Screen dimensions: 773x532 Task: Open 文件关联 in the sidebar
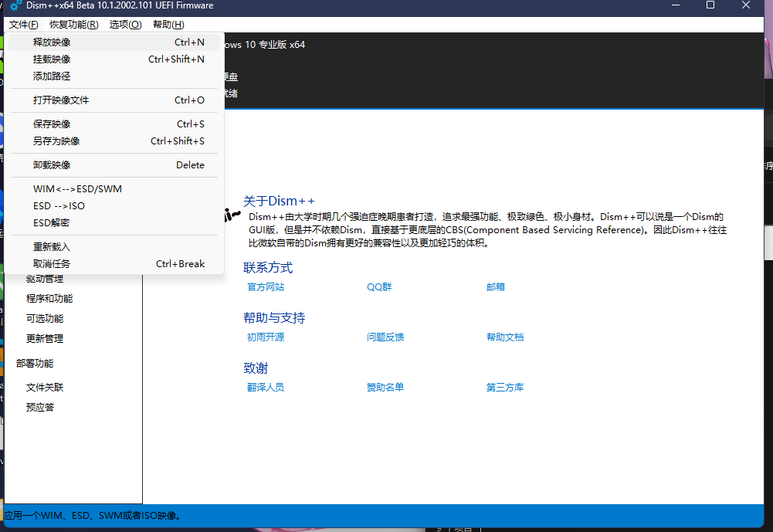(x=45, y=388)
